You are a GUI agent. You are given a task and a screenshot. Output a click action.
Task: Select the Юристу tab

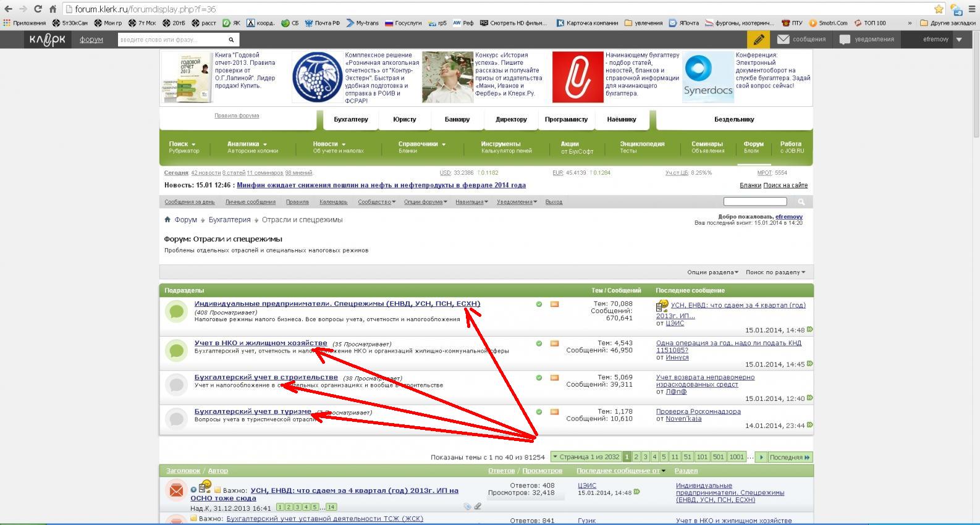click(405, 119)
